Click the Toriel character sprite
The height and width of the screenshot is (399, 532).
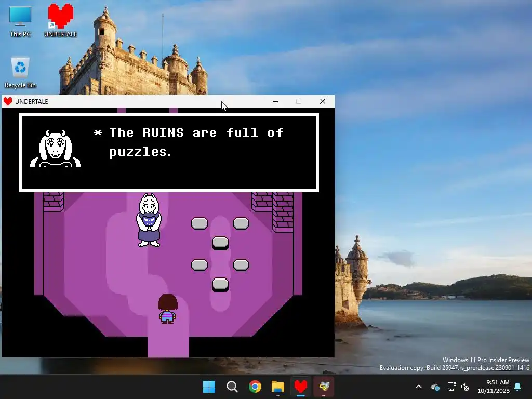(x=149, y=220)
